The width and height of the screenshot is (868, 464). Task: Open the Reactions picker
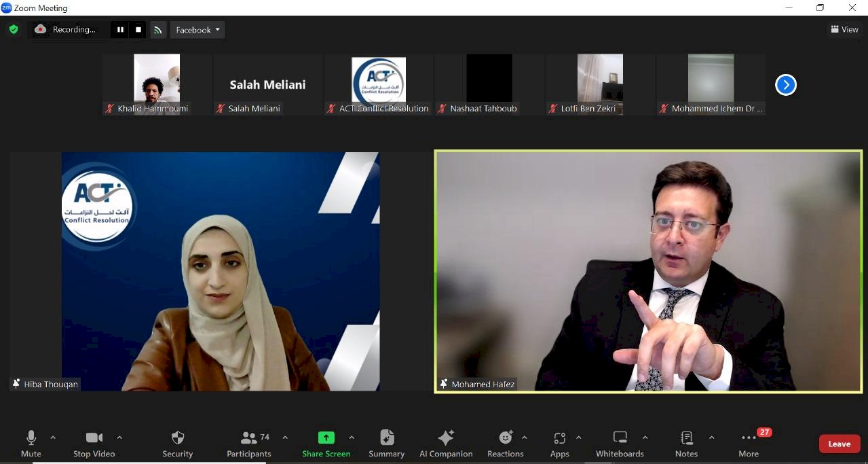coord(505,444)
